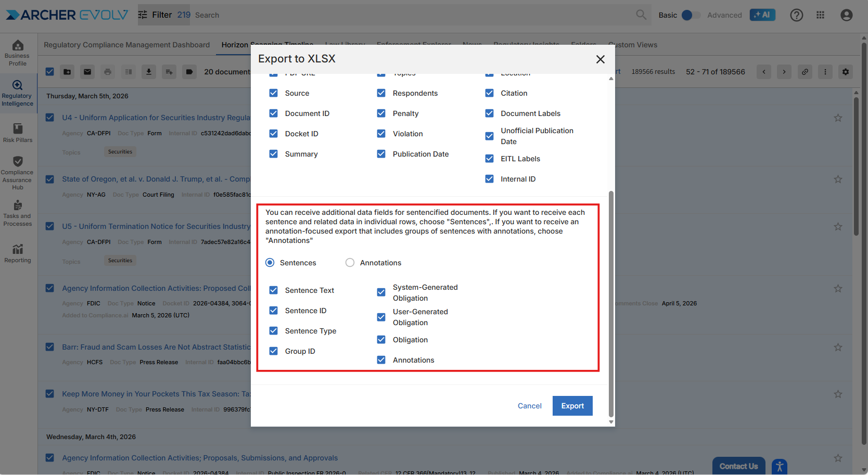Open the user account profile icon
Screen dimensions: 868x475
click(847, 15)
